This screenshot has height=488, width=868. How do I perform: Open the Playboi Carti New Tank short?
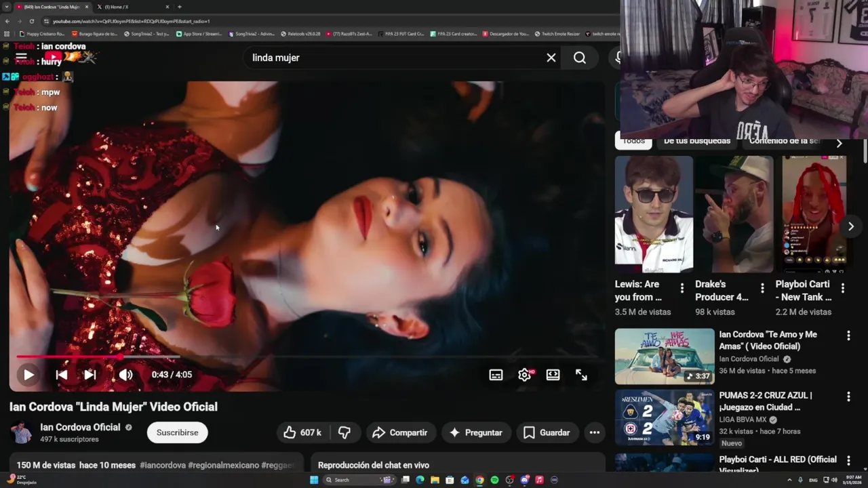pyautogui.click(x=814, y=214)
